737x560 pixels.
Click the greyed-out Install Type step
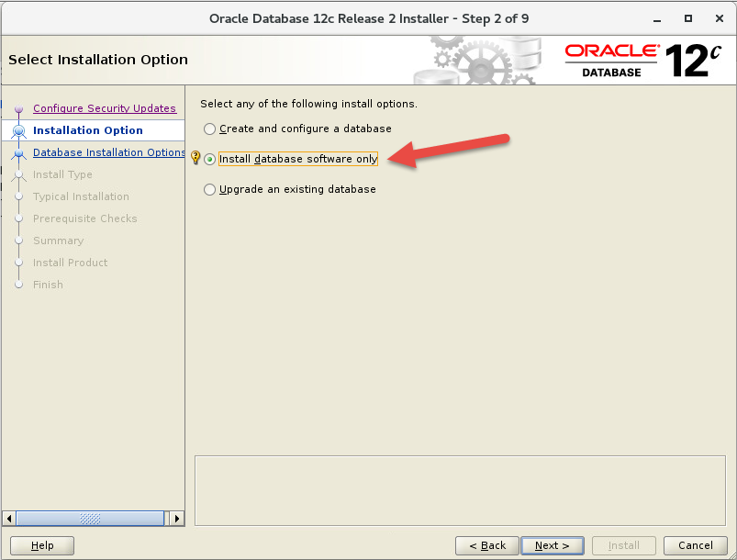(x=62, y=174)
